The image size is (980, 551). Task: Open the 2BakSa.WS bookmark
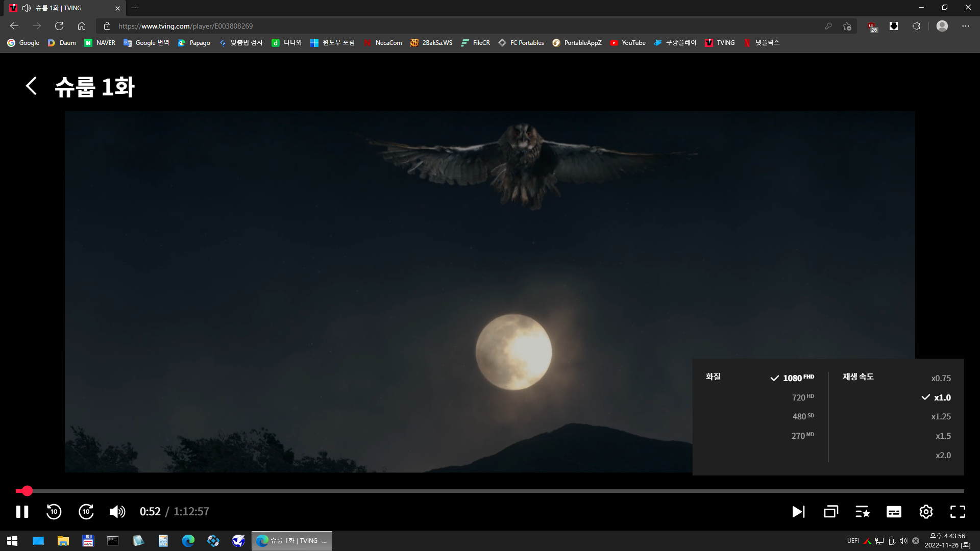[431, 43]
